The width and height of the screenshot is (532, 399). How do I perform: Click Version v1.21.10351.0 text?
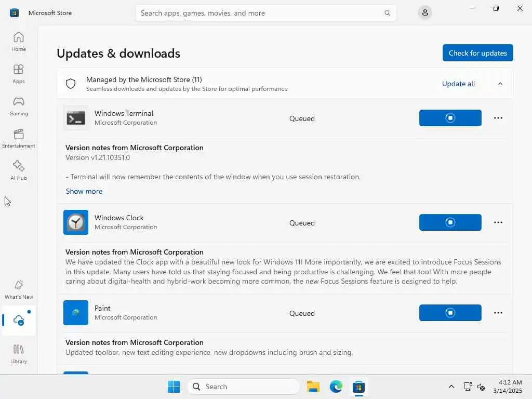coord(97,157)
